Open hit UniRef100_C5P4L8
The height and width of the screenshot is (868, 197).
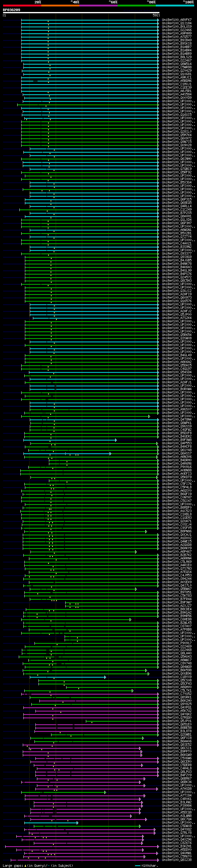click(177, 487)
